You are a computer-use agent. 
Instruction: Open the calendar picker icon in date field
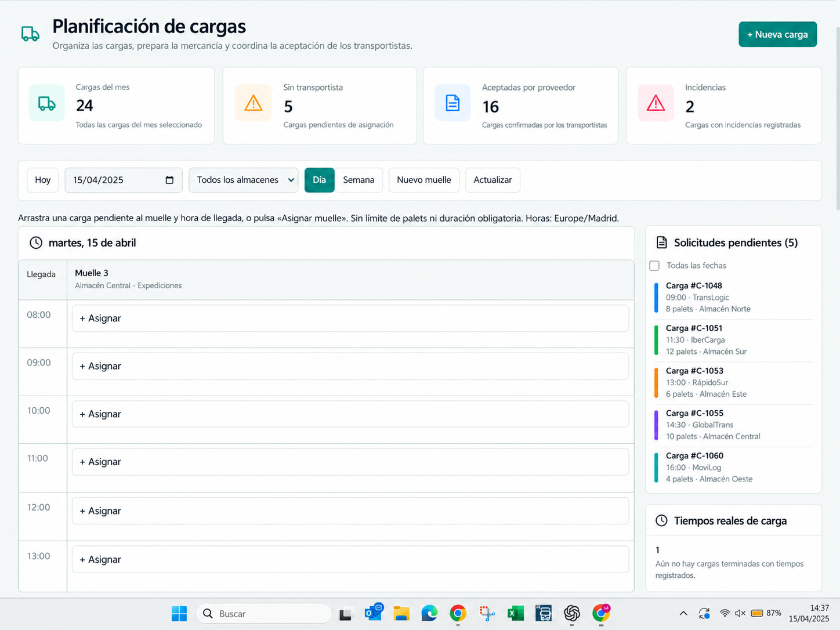tap(169, 180)
